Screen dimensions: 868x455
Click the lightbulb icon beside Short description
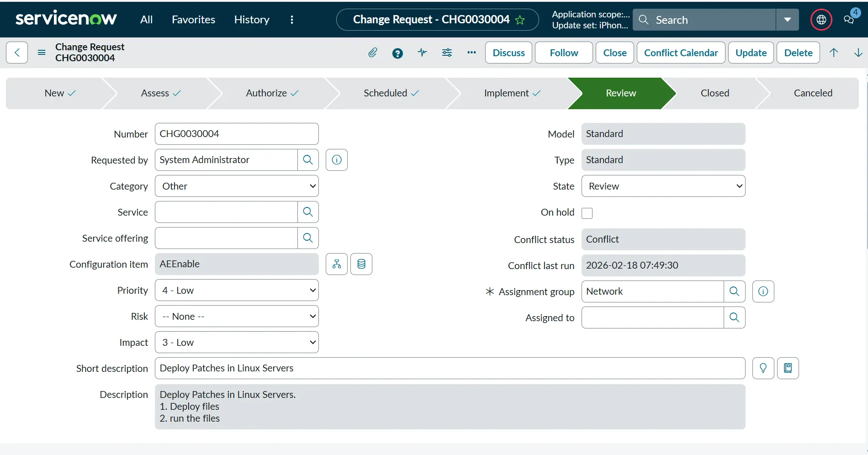click(x=763, y=368)
